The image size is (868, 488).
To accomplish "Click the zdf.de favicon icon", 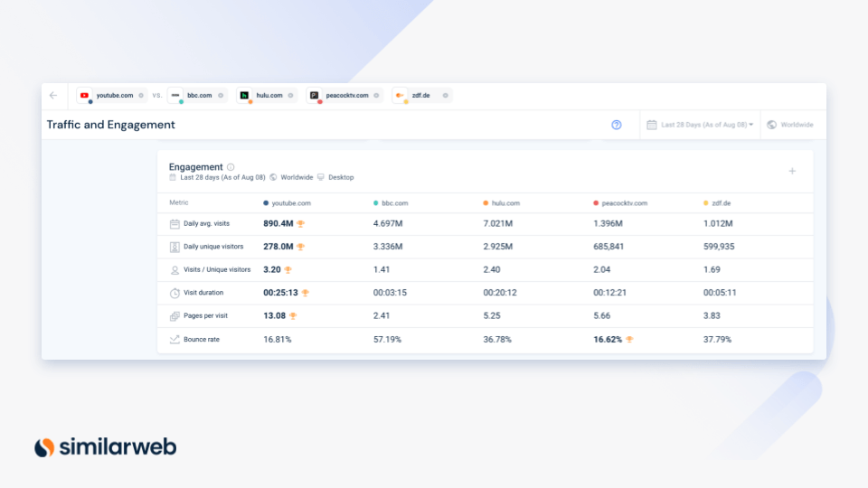I will [x=400, y=95].
